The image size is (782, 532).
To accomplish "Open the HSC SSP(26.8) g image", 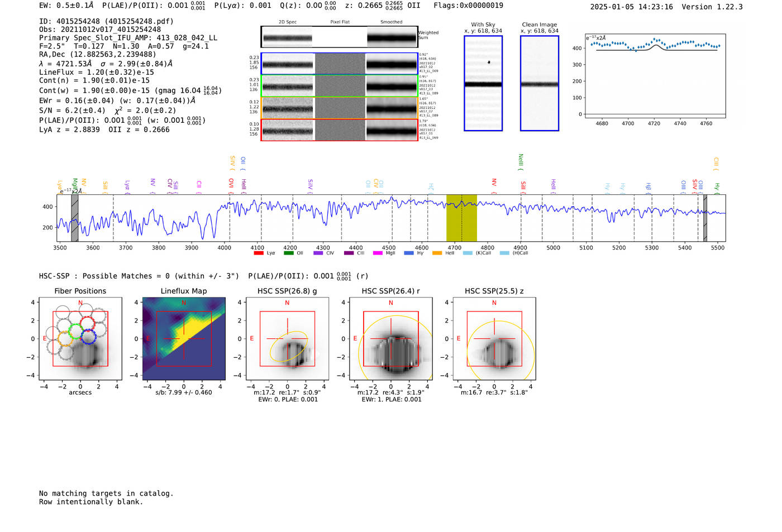I will click(x=287, y=339).
